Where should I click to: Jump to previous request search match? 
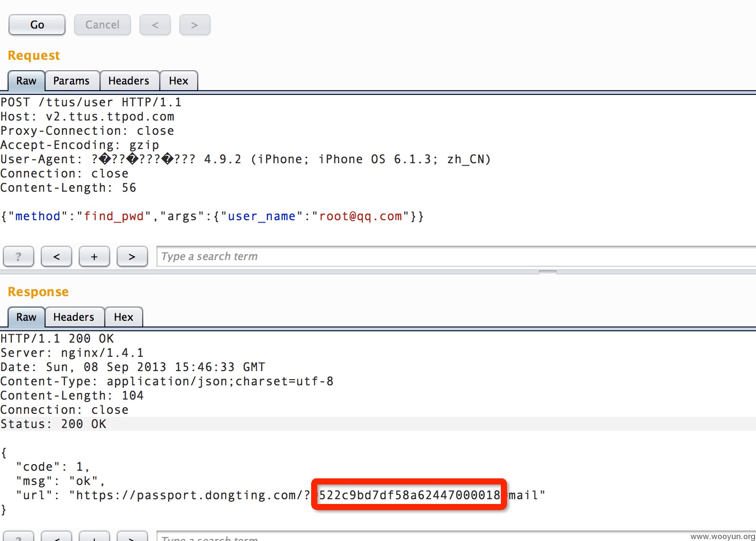tap(56, 257)
